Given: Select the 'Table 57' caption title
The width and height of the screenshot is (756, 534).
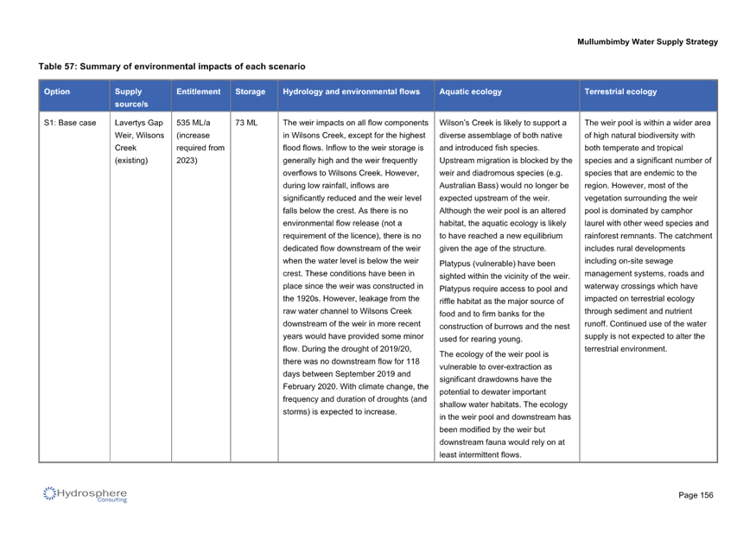Looking at the screenshot, I should click(172, 67).
